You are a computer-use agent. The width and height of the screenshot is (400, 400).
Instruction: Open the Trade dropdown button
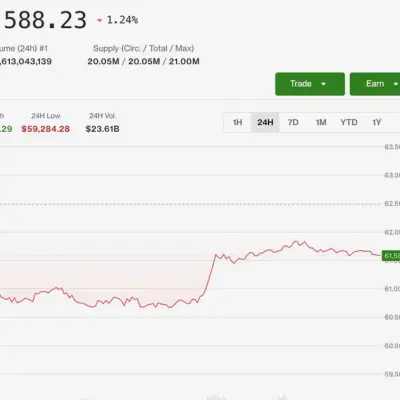coord(310,84)
